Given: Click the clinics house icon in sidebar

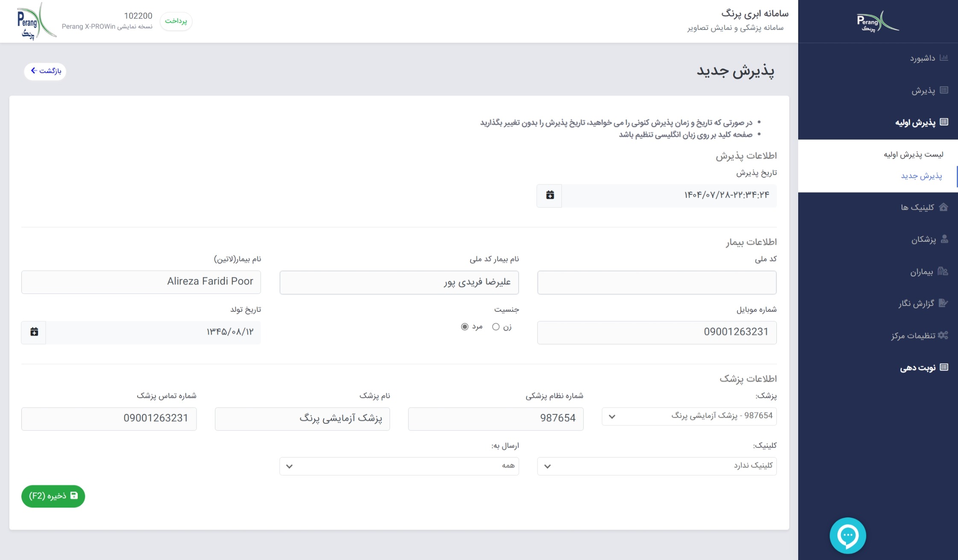Looking at the screenshot, I should coord(943,207).
